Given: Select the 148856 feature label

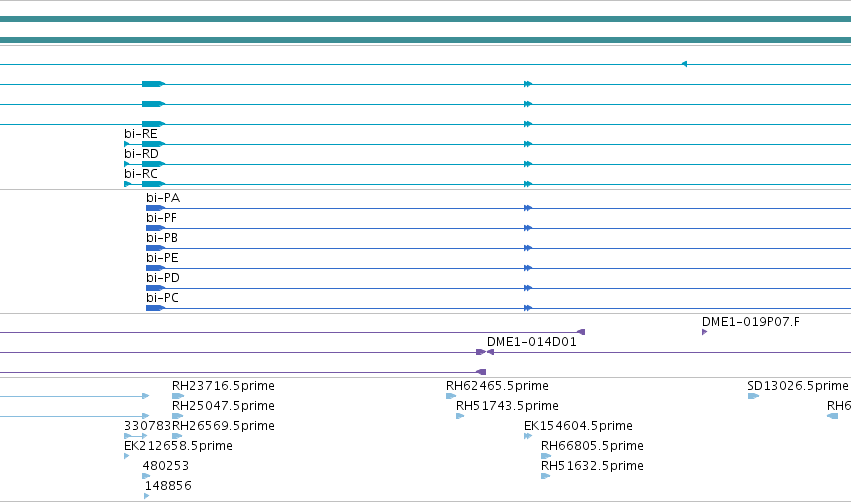Looking at the screenshot, I should [168, 486].
